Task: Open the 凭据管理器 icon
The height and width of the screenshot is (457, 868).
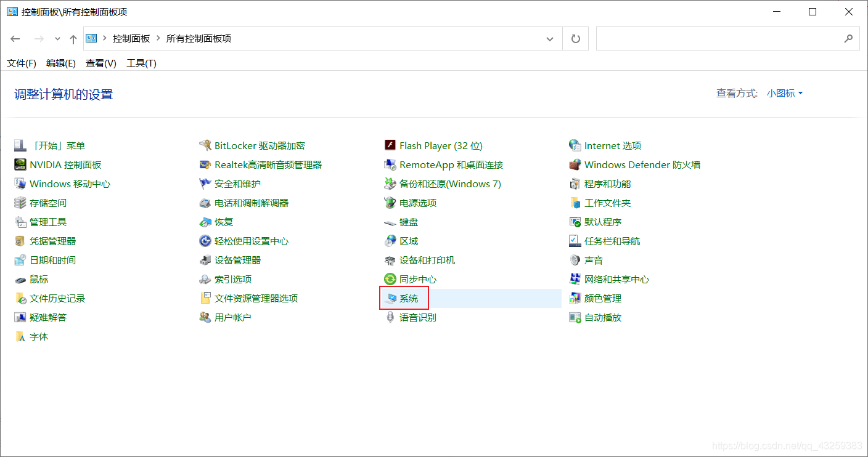Action: 20,241
